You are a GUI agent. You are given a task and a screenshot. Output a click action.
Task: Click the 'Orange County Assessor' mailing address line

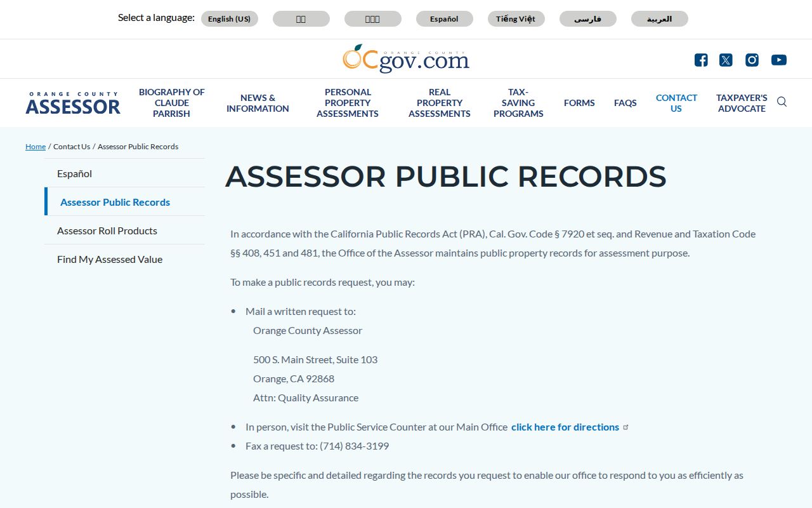pos(308,330)
